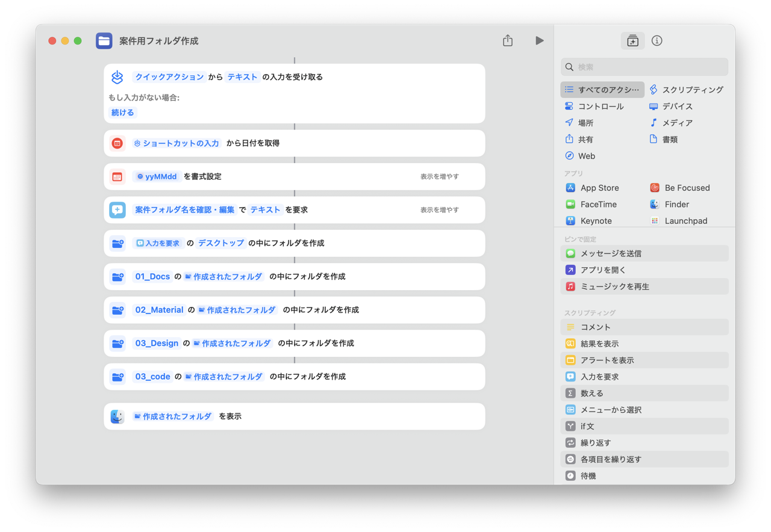Click the ショートカットの入力 variable token
Image resolution: width=771 pixels, height=532 pixels.
[x=177, y=143]
